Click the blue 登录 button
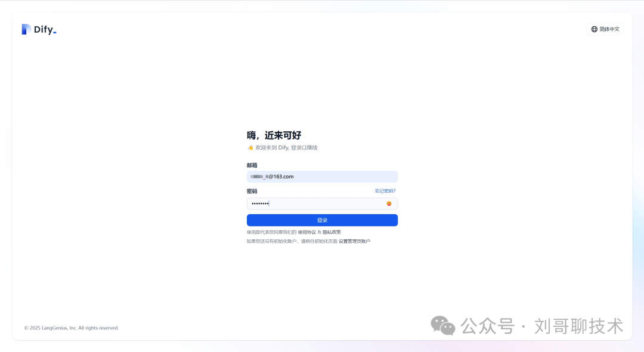Viewport: 644px width, 352px height. coord(322,220)
